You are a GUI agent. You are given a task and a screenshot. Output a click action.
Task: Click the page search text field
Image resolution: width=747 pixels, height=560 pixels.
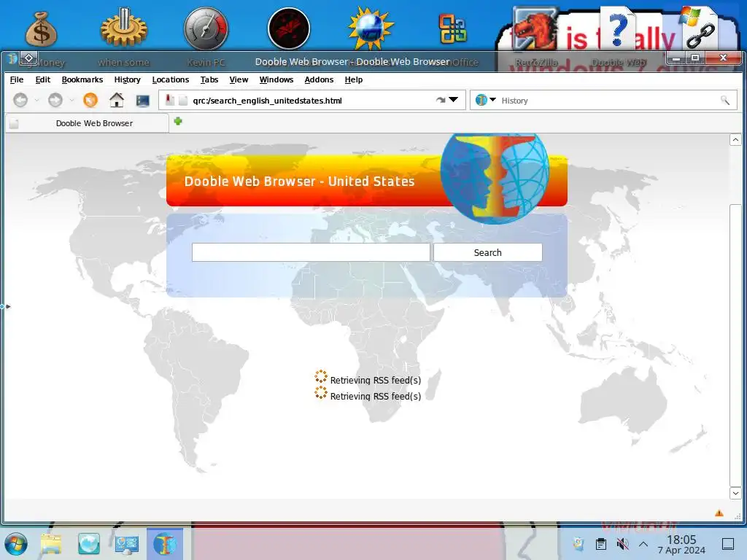coord(311,252)
